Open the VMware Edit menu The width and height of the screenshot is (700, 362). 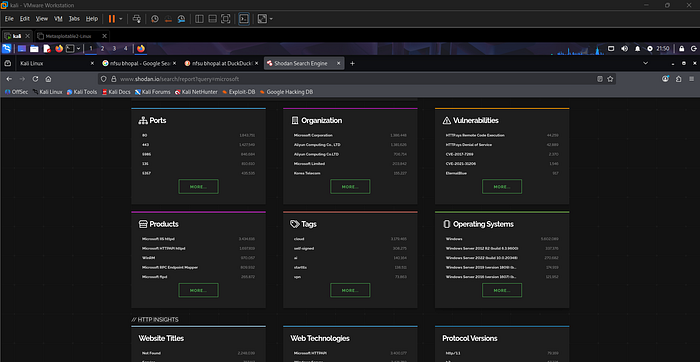coord(25,19)
